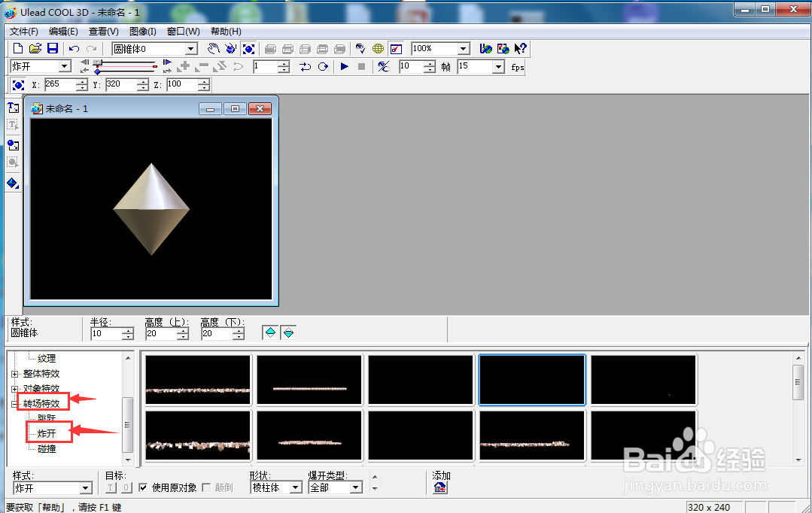The image size is (812, 513).
Task: Toggle the ping-pong loop mode button
Action: pos(306,66)
